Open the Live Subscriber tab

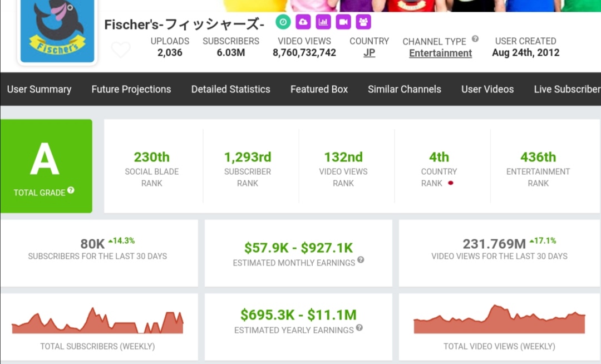click(x=567, y=89)
